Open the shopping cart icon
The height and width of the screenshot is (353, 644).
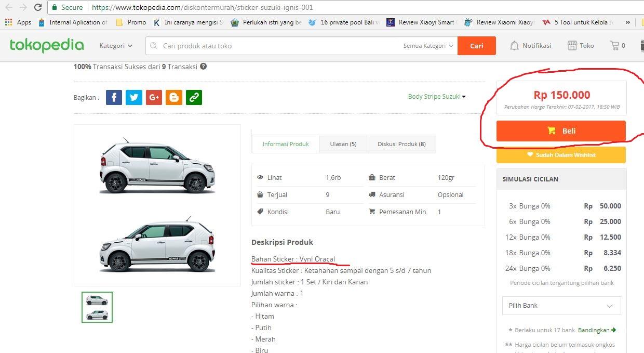(x=614, y=46)
